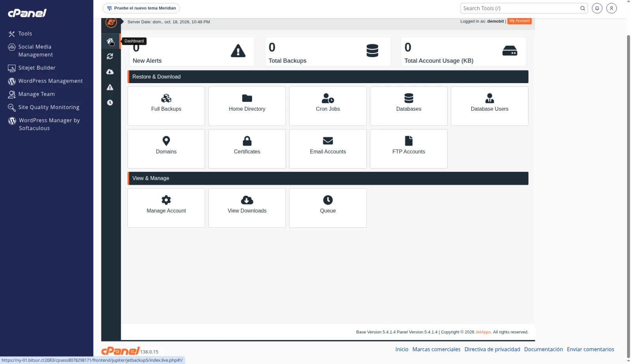Open Email Accounts restore tile
Image resolution: width=631 pixels, height=364 pixels.
[328, 149]
